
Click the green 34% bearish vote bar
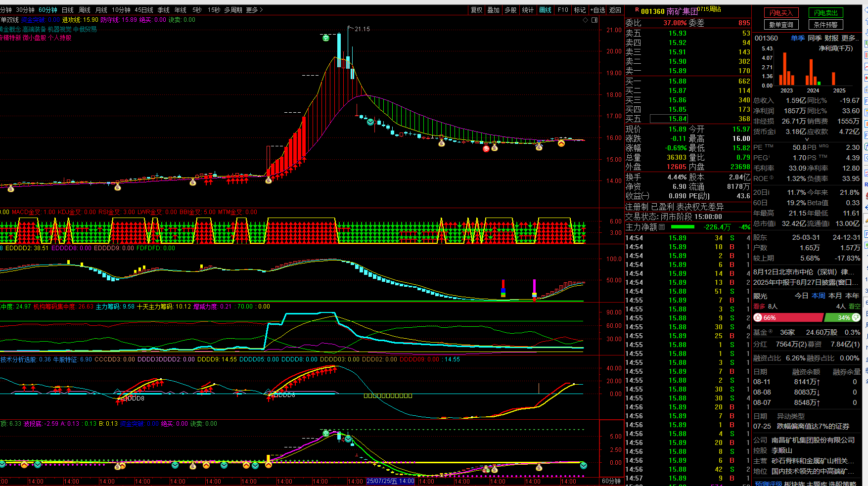click(843, 318)
